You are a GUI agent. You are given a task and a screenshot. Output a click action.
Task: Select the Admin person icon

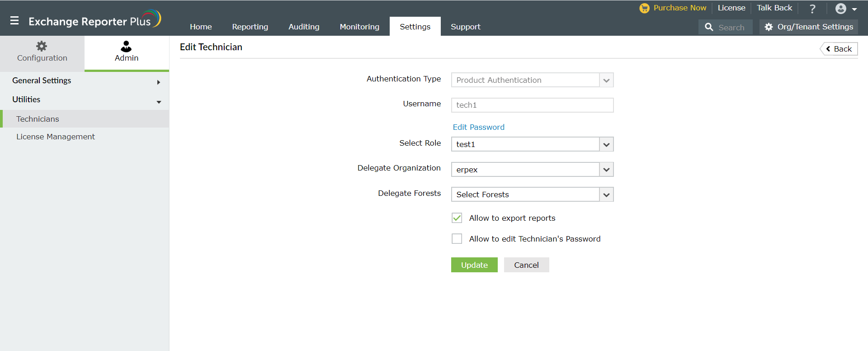point(126,46)
